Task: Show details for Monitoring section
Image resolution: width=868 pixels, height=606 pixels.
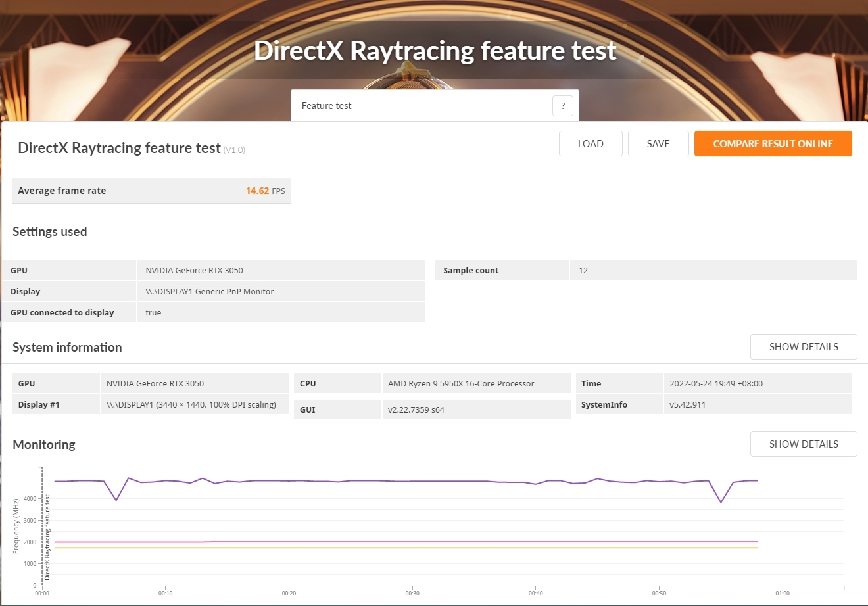Action: [804, 444]
